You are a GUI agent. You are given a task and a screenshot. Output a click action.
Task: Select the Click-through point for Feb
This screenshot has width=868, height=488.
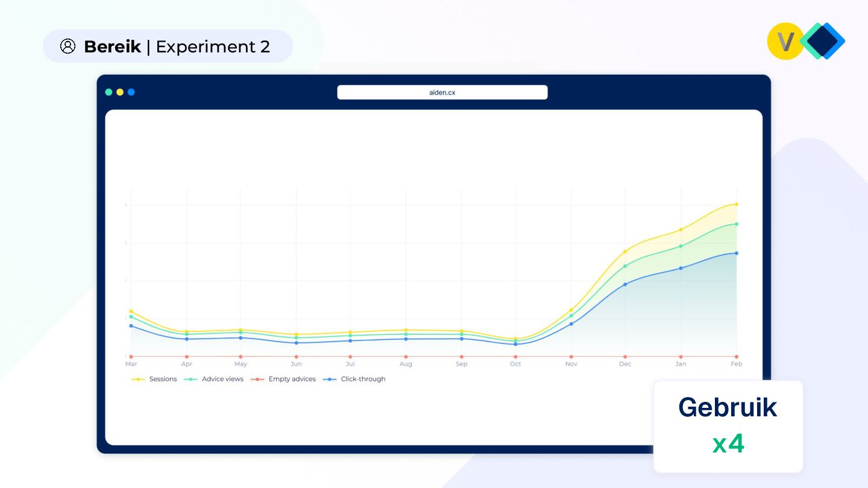[736, 253]
